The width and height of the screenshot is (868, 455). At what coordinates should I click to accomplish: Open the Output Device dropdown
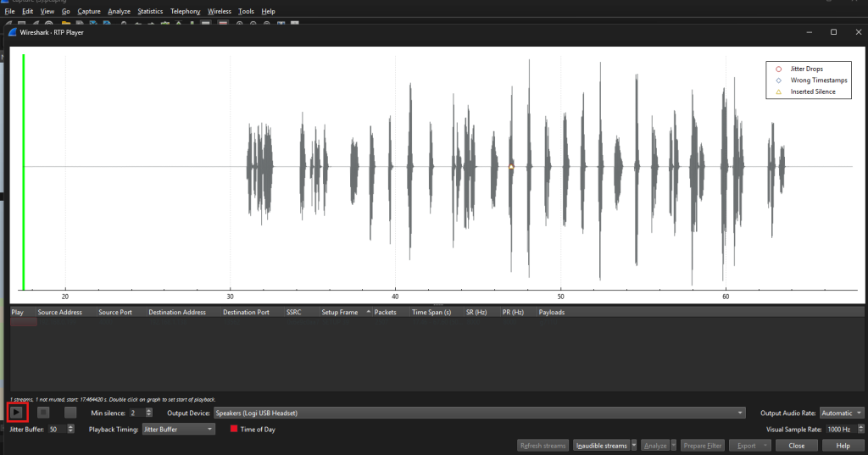(480, 413)
